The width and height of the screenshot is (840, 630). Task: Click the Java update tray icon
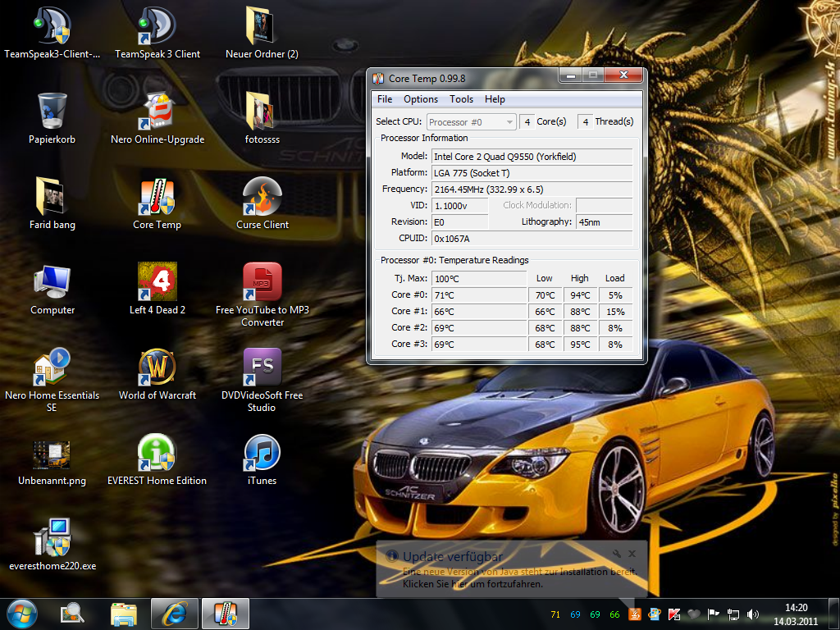635,614
